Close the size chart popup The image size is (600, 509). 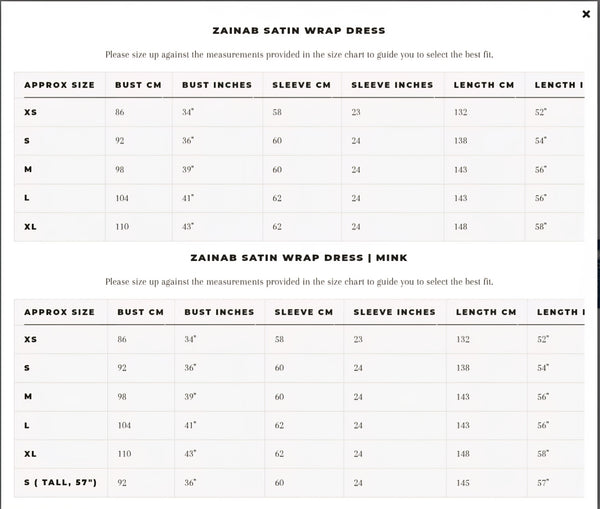point(586,14)
